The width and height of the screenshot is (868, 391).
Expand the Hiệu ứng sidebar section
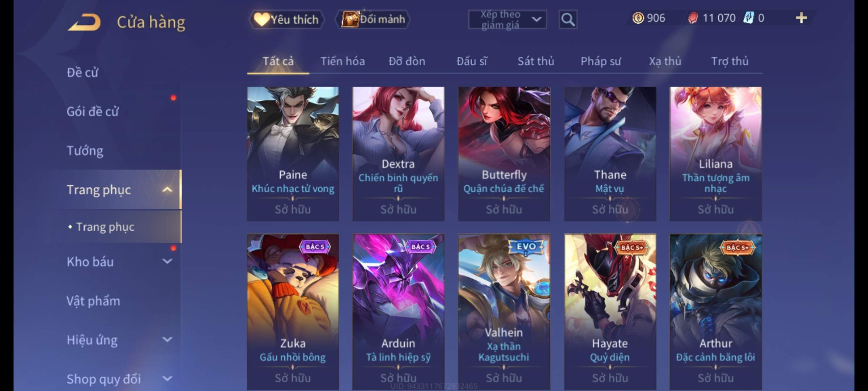[x=167, y=340]
